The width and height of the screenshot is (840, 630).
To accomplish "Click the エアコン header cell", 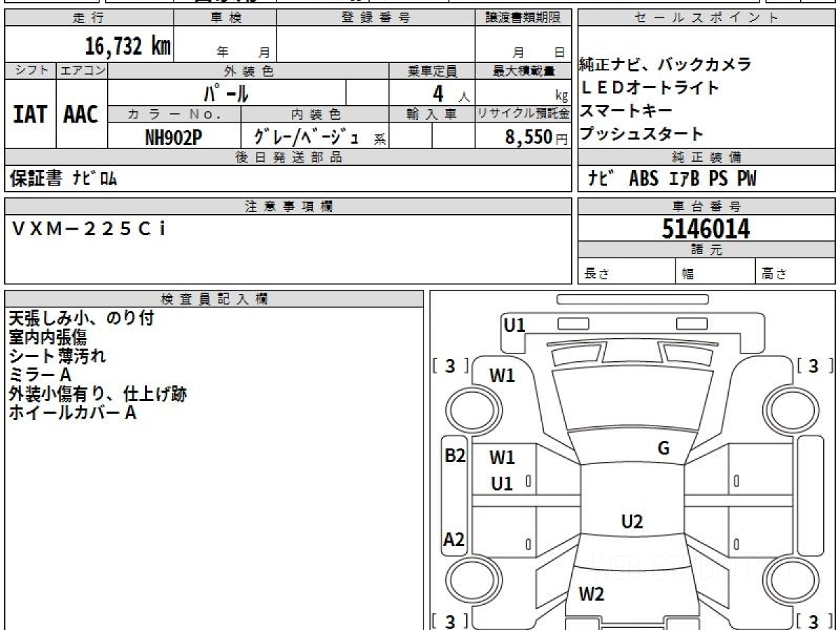I will [x=82, y=71].
